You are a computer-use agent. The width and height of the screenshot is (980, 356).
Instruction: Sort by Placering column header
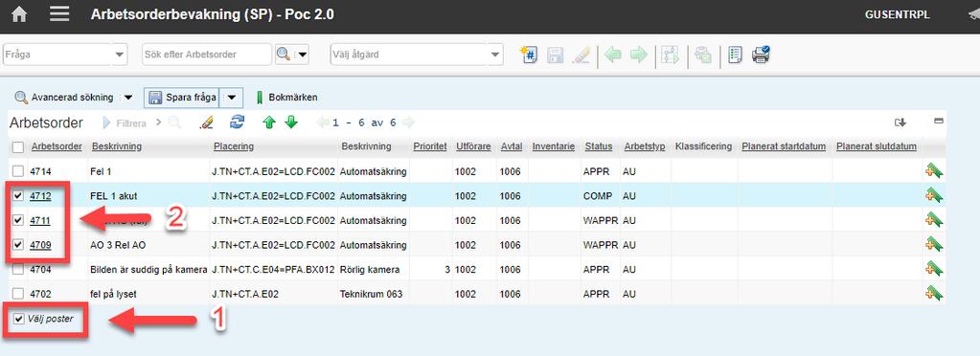click(233, 146)
